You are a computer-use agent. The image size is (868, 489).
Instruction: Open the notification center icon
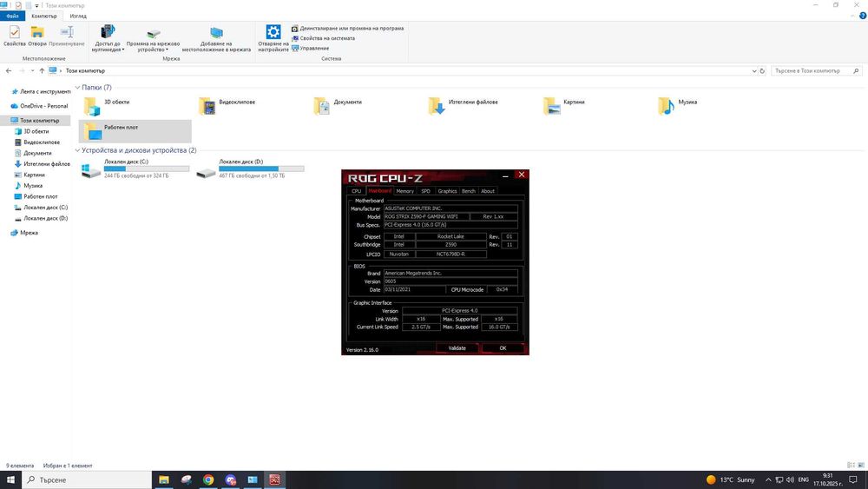click(853, 479)
